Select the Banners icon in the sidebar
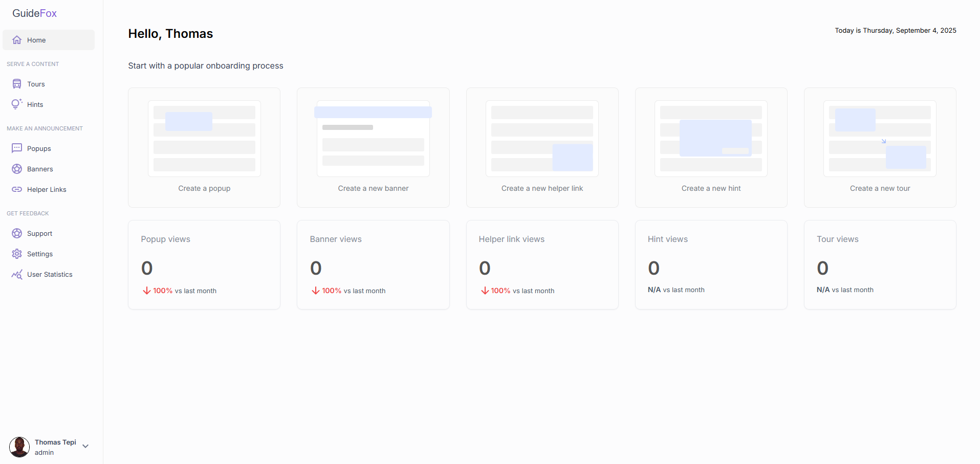 (17, 168)
